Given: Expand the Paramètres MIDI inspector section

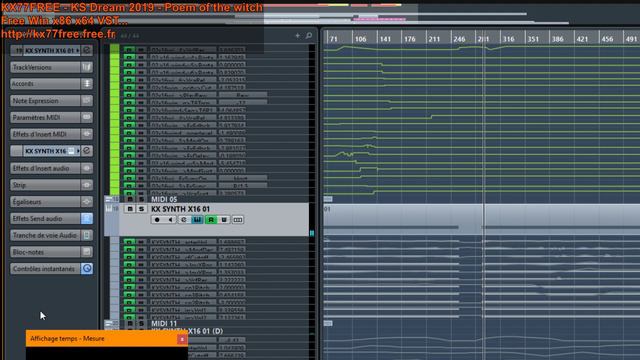Looking at the screenshot, I should [45, 117].
